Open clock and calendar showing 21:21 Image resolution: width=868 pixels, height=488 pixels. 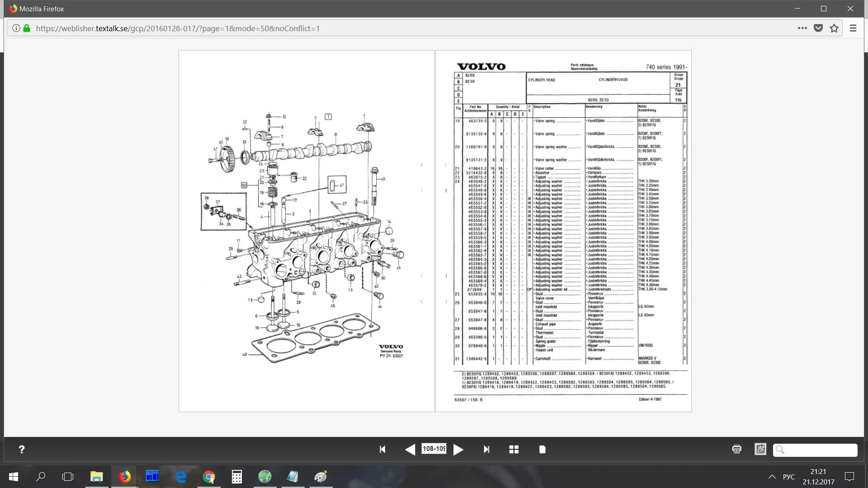(x=818, y=477)
